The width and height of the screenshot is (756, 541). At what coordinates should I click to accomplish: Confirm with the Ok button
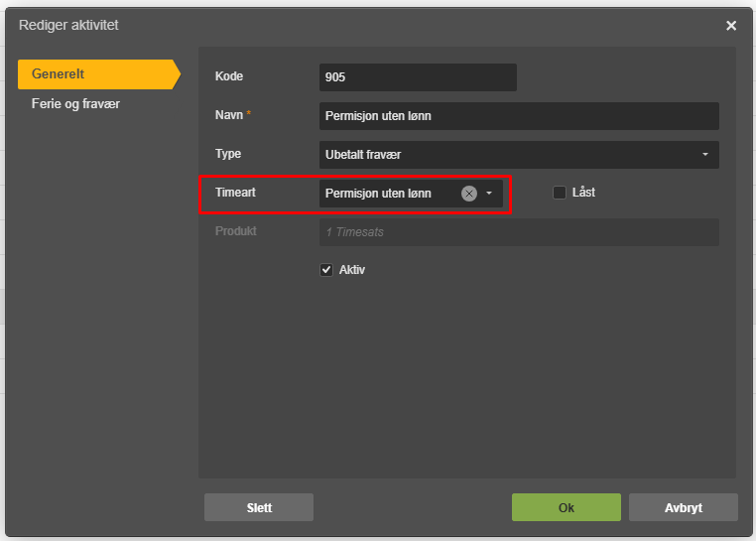(567, 507)
